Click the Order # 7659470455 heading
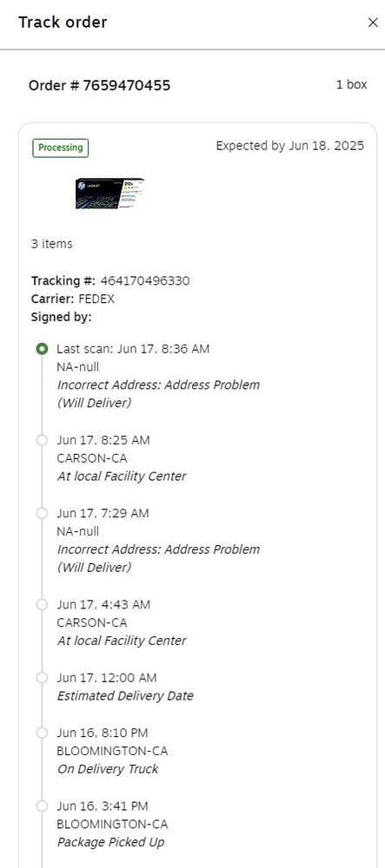 coord(100,85)
